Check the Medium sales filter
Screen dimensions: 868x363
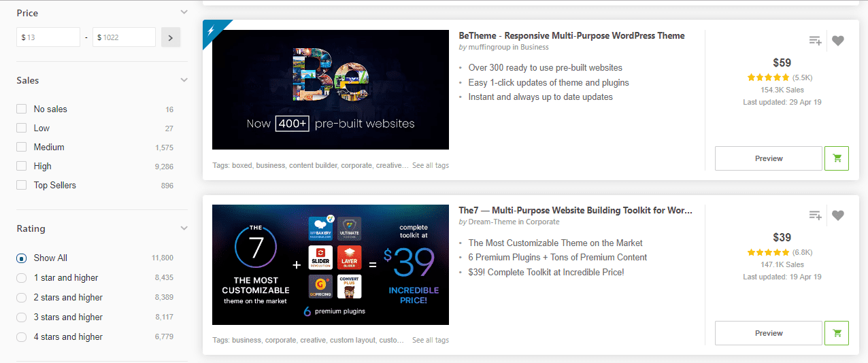(x=22, y=147)
